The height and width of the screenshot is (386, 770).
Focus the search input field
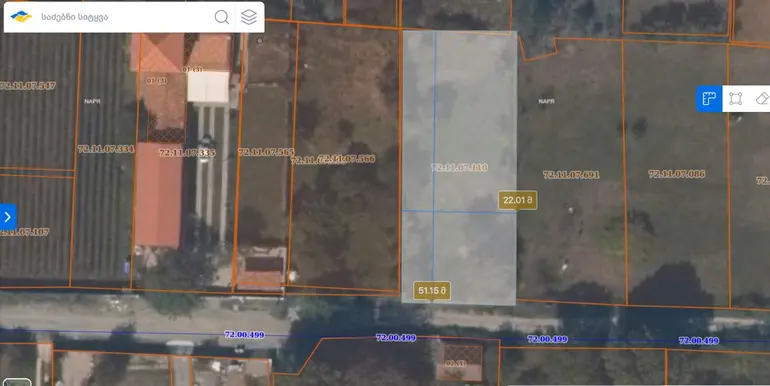coord(123,17)
